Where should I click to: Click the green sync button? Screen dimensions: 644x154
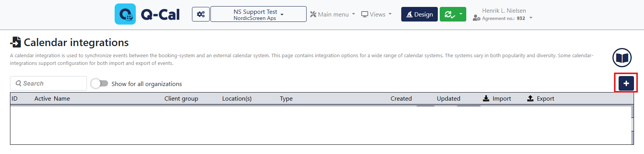(449, 14)
